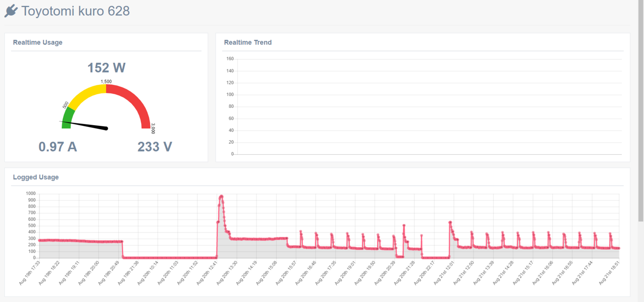The width and height of the screenshot is (644, 302).
Task: Click the 160 label on Realtime Trend y-axis
Action: [x=230, y=59]
